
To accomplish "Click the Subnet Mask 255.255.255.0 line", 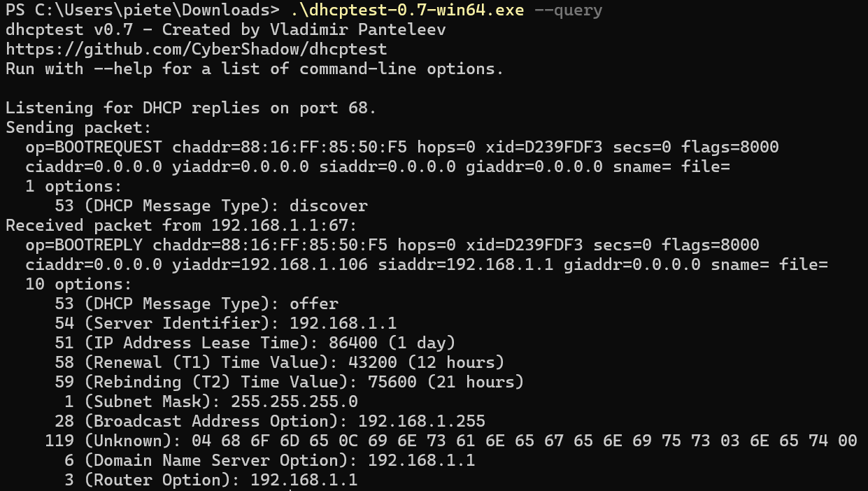I will 206,401.
